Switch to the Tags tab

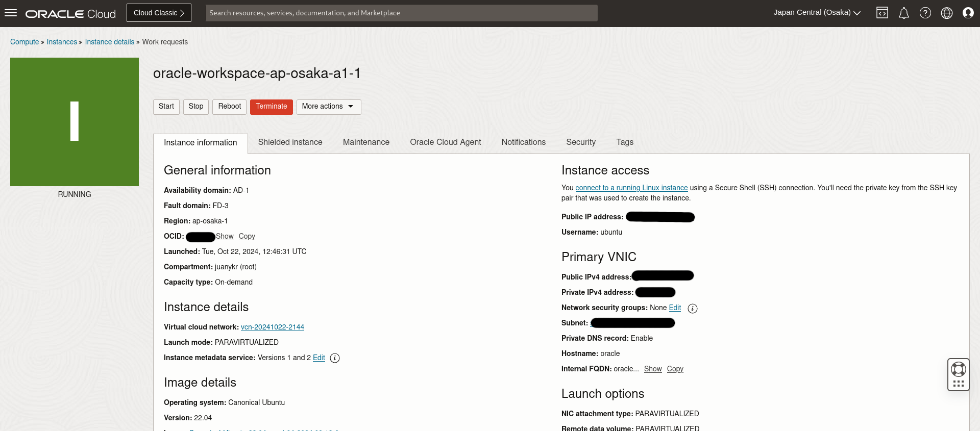625,142
